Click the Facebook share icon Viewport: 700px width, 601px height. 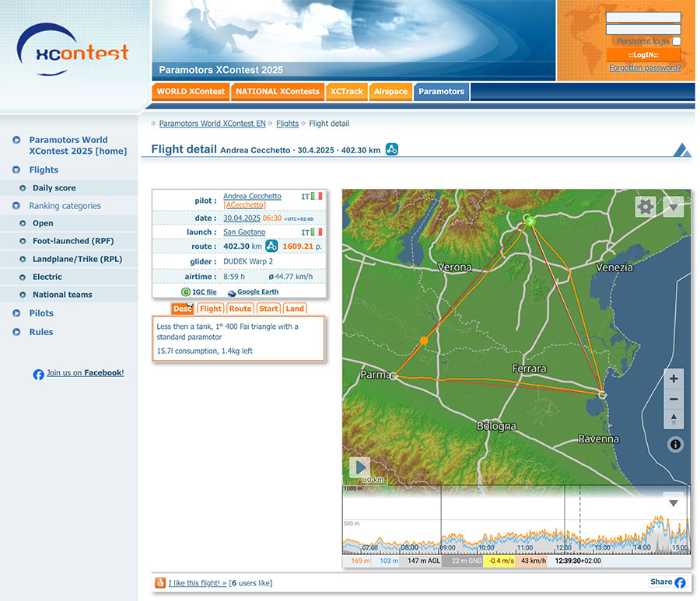[680, 582]
